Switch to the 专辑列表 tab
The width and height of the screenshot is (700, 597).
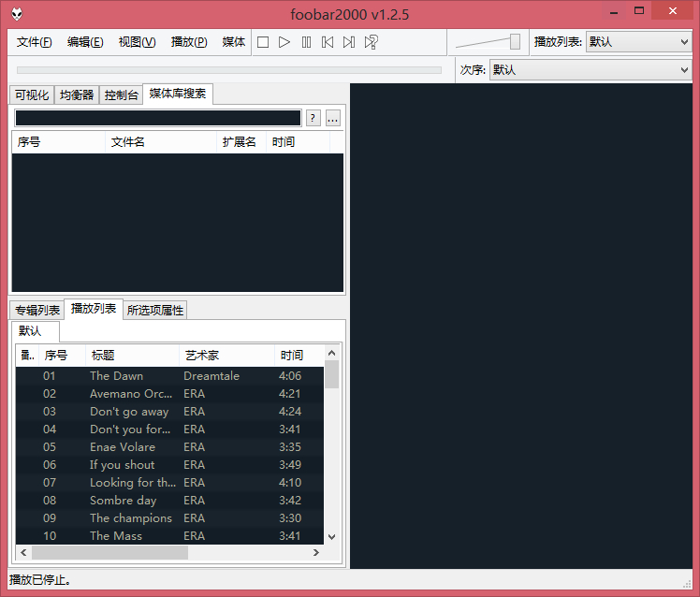pyautogui.click(x=37, y=311)
